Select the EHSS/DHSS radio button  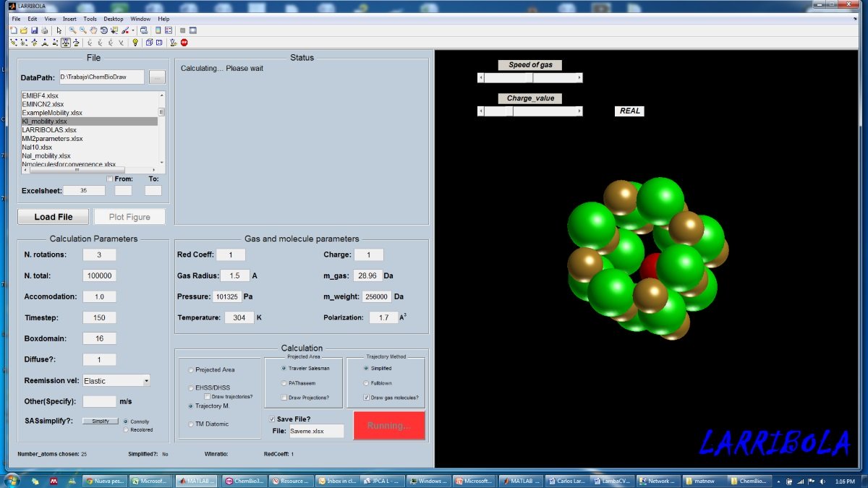point(191,388)
